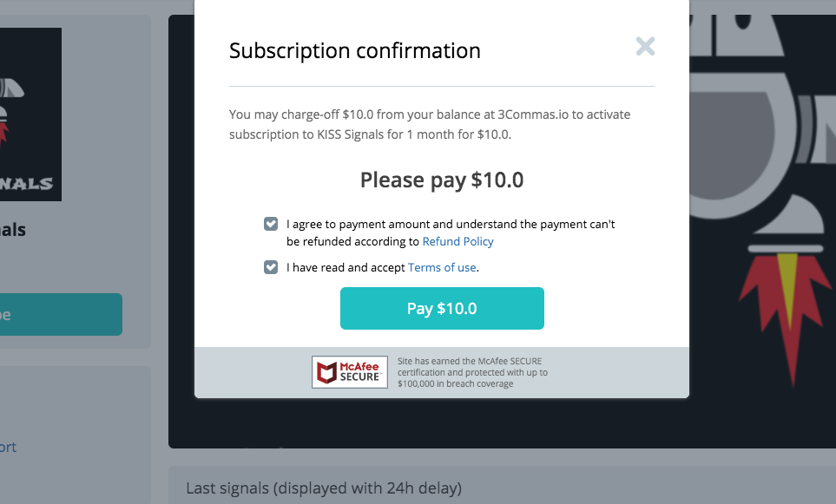Screen dimensions: 836x504
Task: Open the Terms of use link
Action: pos(442,267)
